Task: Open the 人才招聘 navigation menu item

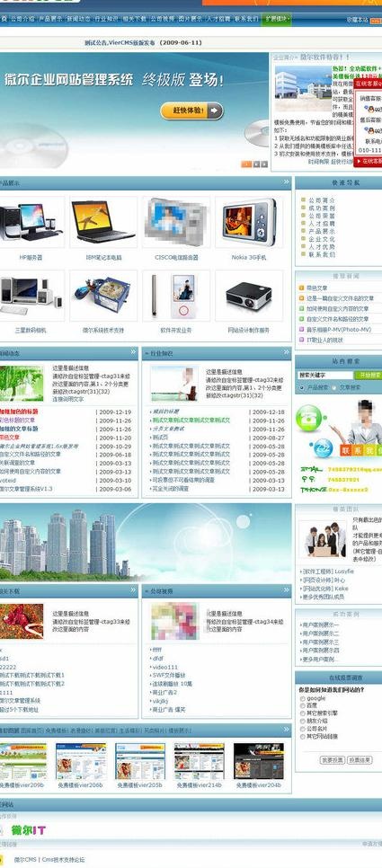Action: pyautogui.click(x=218, y=19)
